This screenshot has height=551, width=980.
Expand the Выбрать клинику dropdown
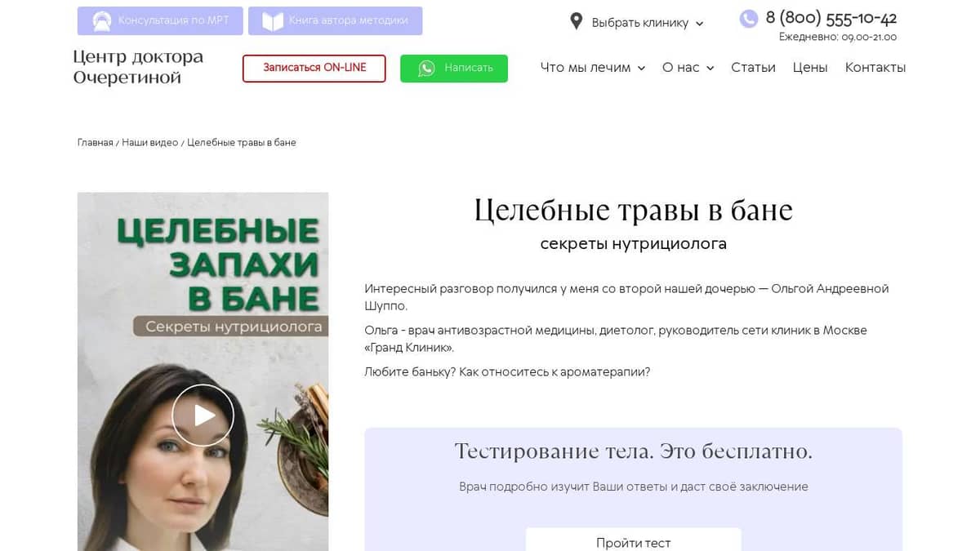click(x=638, y=23)
